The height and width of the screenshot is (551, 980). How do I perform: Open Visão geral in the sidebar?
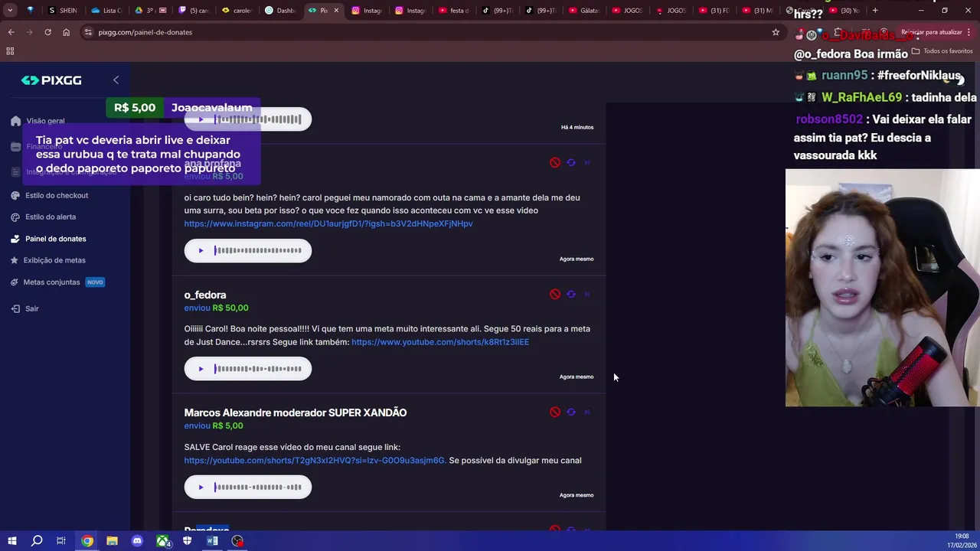[x=45, y=121]
